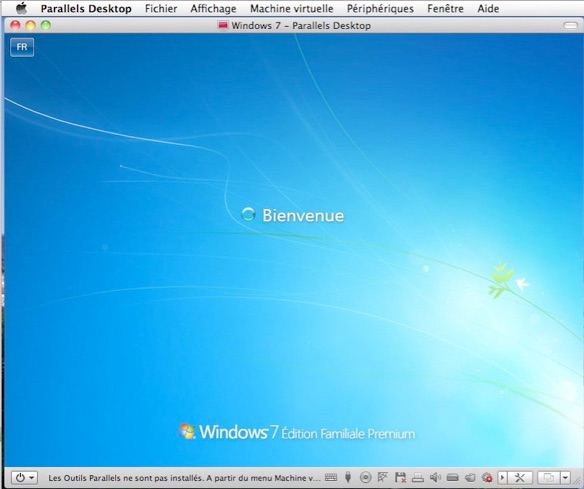Open the Périphériques menu
584x489 pixels.
(x=380, y=8)
